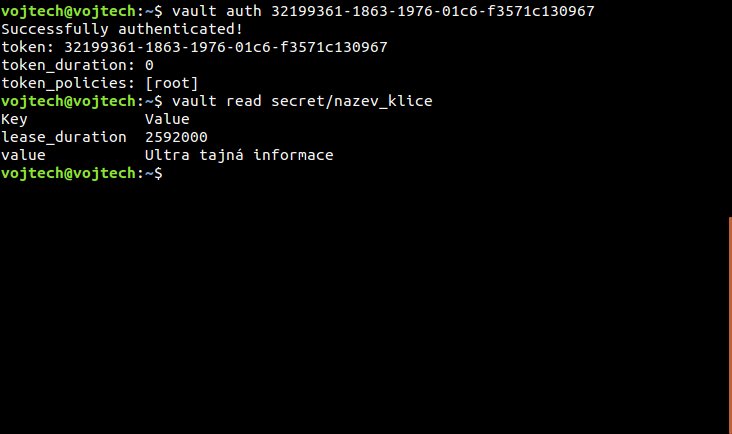Click the "Value" column header

pos(167,119)
